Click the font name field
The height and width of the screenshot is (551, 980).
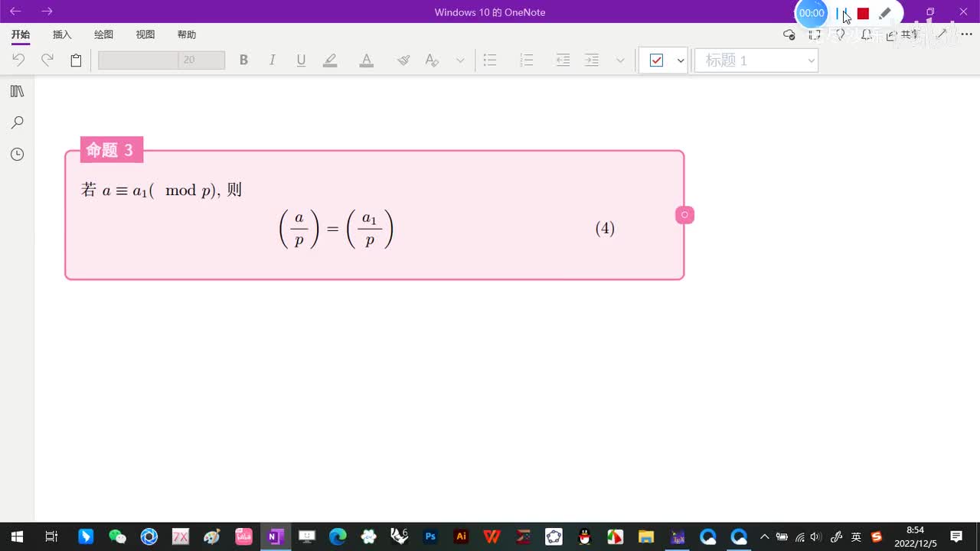pyautogui.click(x=138, y=60)
